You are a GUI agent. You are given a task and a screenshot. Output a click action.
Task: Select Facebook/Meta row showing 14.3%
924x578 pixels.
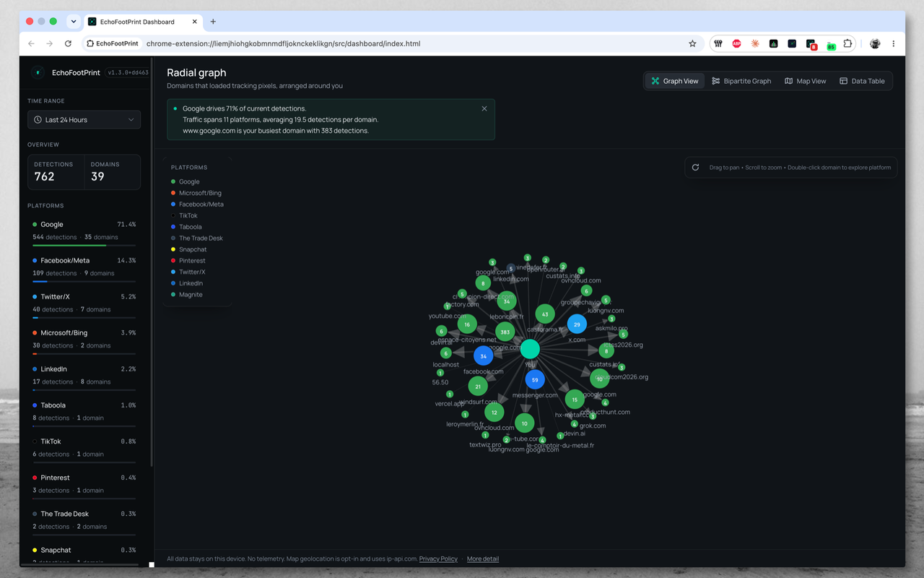click(84, 267)
